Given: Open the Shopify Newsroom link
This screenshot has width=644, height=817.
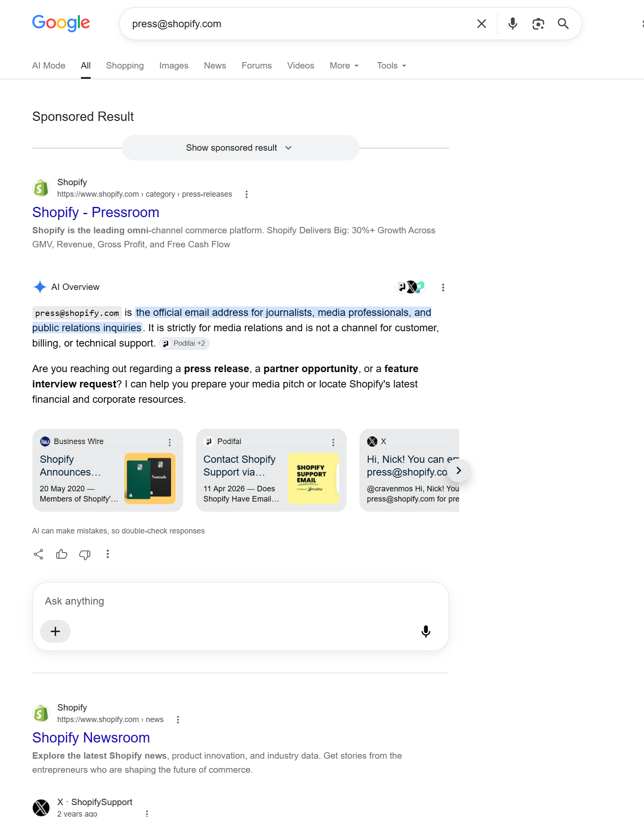Looking at the screenshot, I should [x=91, y=737].
